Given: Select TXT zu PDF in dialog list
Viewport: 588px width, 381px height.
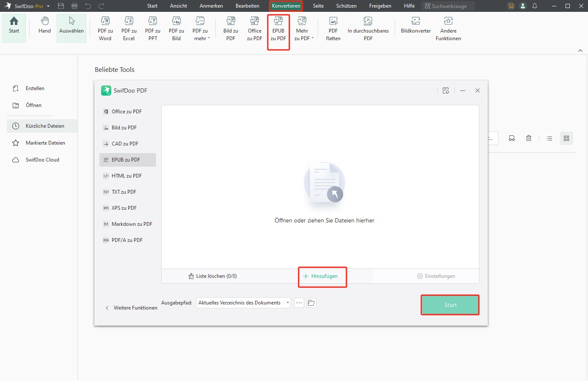Looking at the screenshot, I should coord(128,192).
